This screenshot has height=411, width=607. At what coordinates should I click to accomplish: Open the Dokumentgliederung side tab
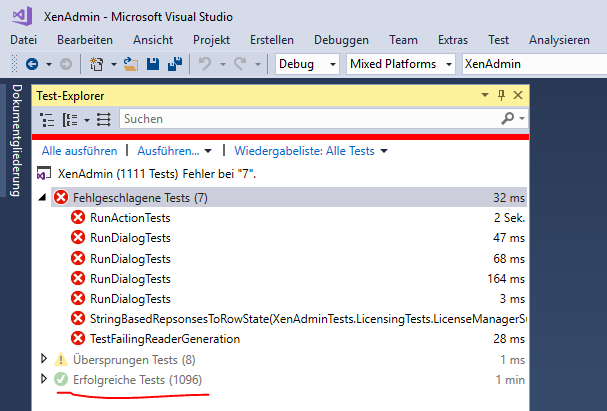[x=16, y=140]
